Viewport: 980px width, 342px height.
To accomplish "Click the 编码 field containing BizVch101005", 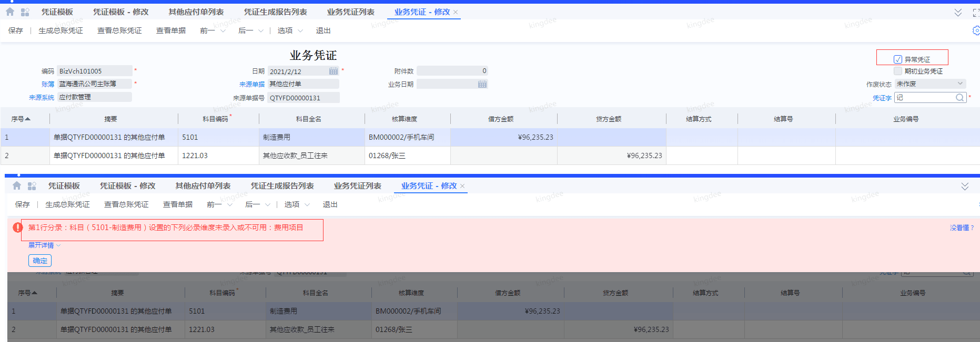I will tap(94, 71).
